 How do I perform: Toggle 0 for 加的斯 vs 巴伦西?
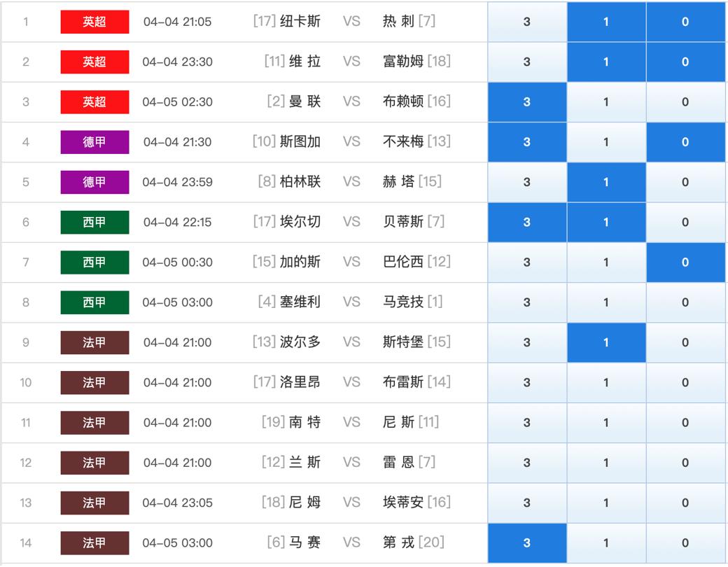pyautogui.click(x=686, y=262)
